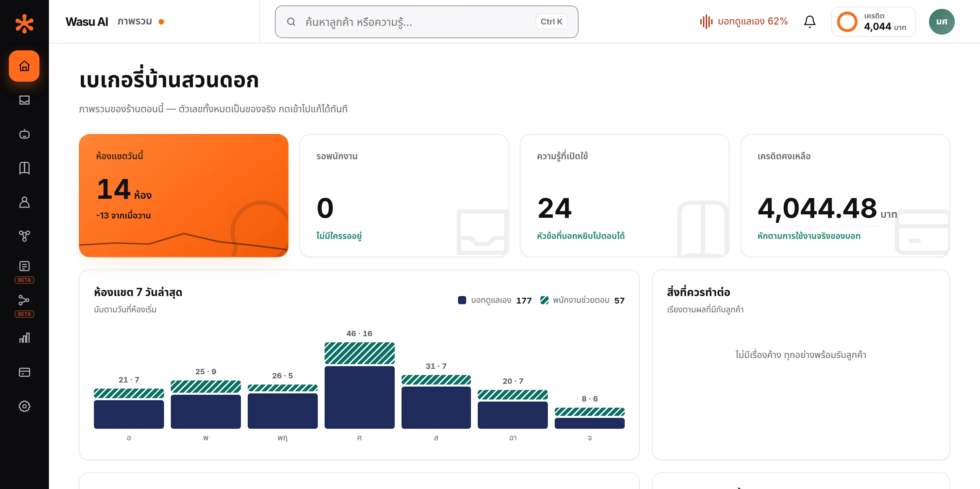Click the striped green พนักงานช่วยตอบ legend swatch
This screenshot has width=980, height=489.
544,300
